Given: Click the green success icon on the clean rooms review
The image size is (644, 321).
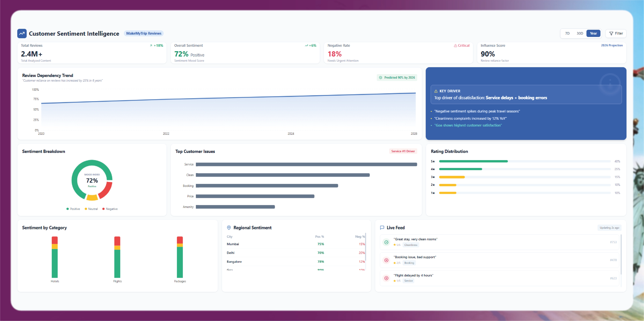Looking at the screenshot, I should [x=386, y=242].
